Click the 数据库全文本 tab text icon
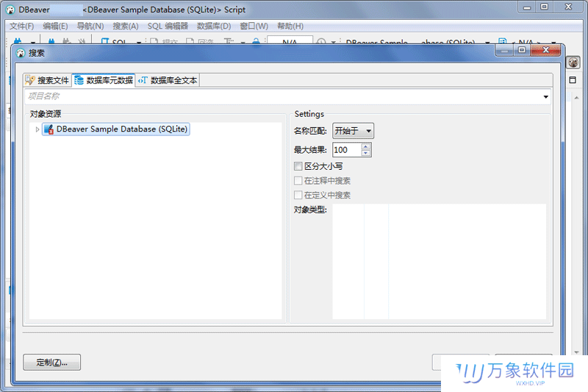This screenshot has height=392, width=588. point(143,80)
